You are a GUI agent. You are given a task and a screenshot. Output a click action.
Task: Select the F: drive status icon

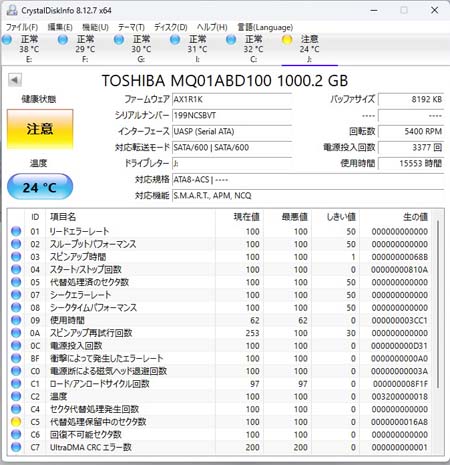click(63, 40)
